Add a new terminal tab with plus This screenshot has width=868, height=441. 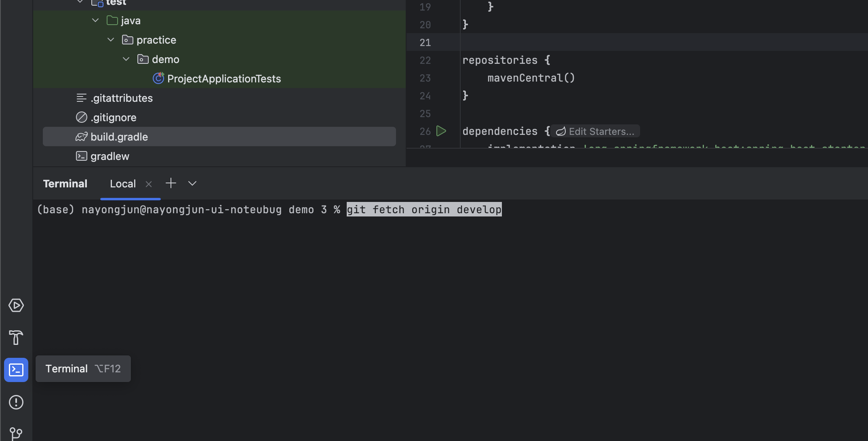[171, 183]
